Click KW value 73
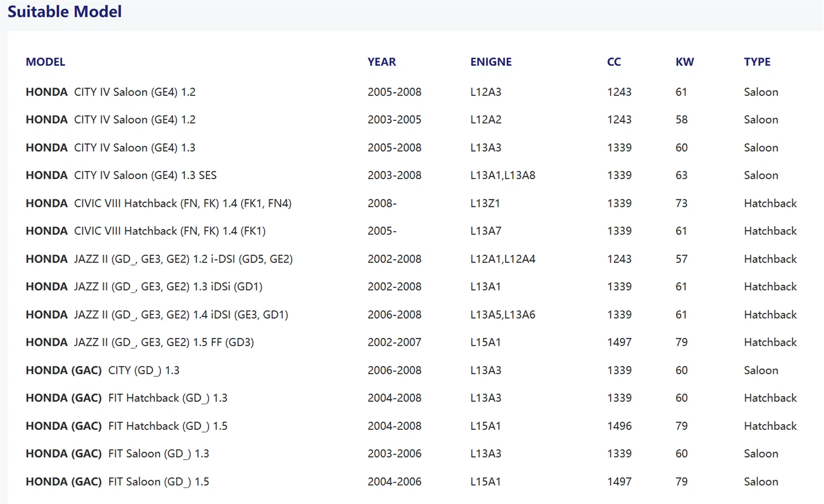824x504 pixels. click(x=681, y=203)
